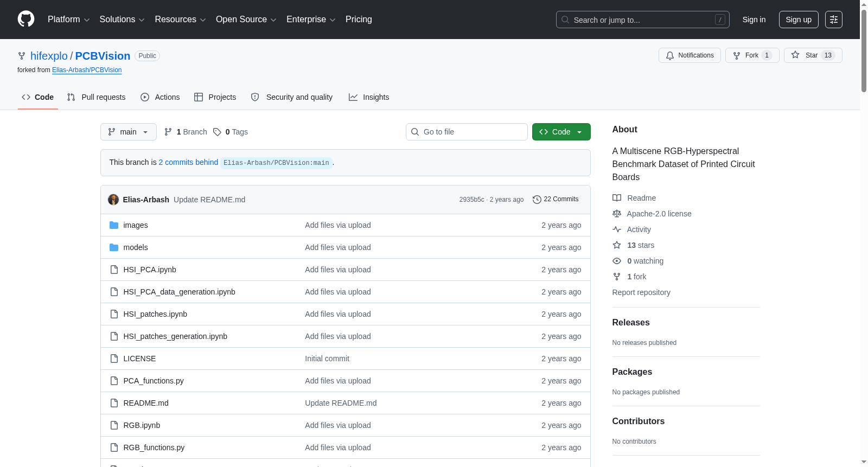Viewport: 868px width, 467px height.
Task: Click the commit history clock icon
Action: coord(537,200)
